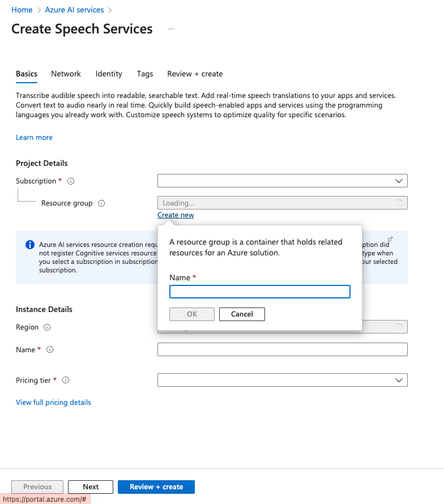Click the instance Name text field

pyautogui.click(x=282, y=349)
